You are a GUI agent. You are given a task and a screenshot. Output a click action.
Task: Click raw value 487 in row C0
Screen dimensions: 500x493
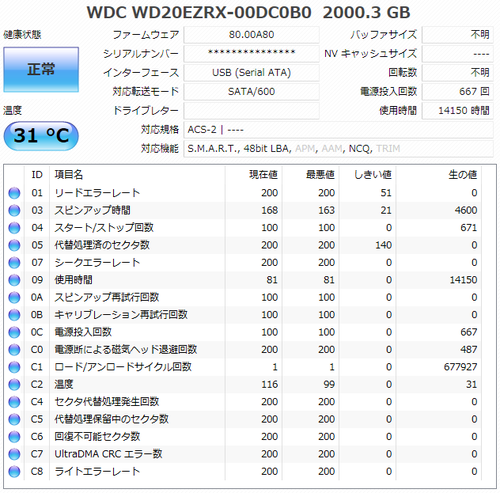469,350
